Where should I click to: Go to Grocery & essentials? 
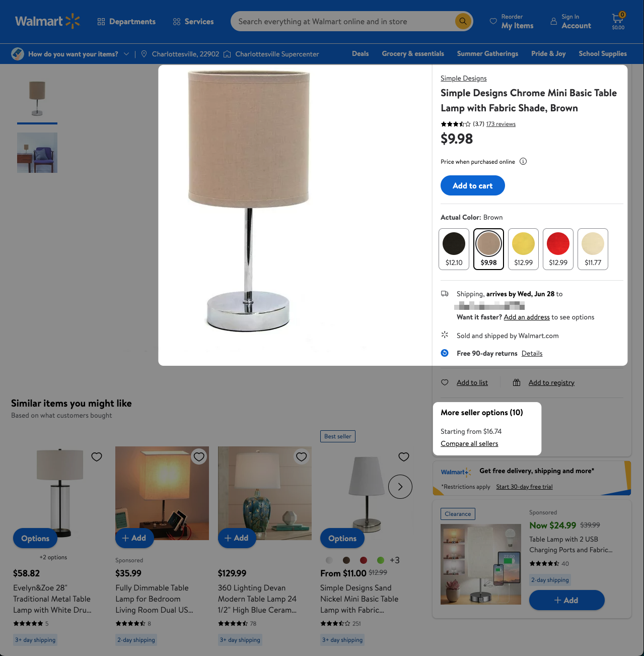coord(413,53)
